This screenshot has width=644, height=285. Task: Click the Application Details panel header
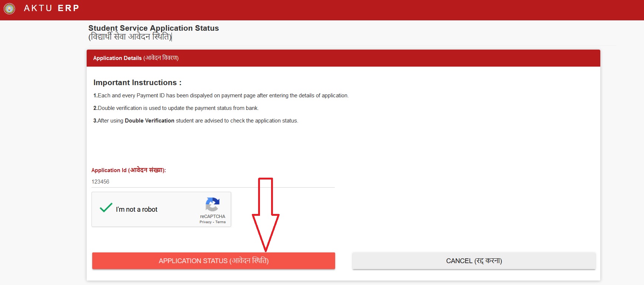(x=343, y=58)
